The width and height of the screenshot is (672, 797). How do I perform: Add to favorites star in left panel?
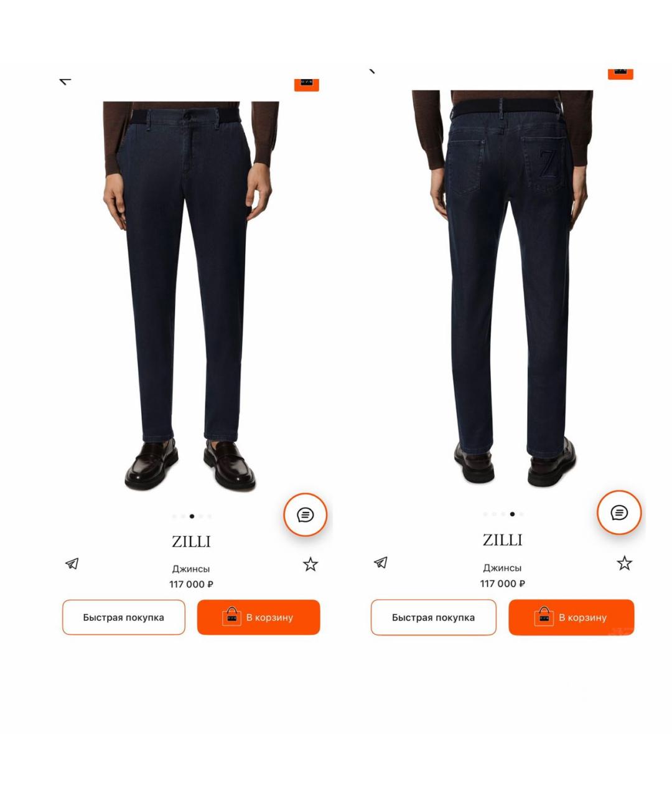point(310,564)
